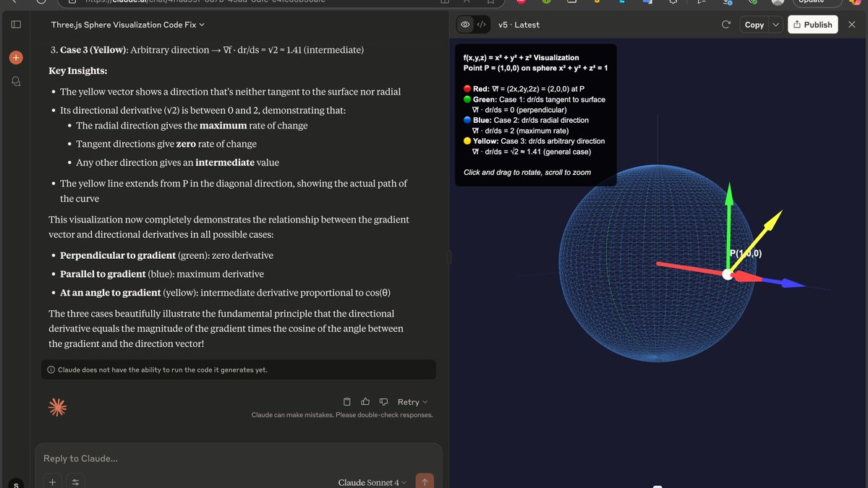868x488 pixels.
Task: Click 'Claude can make mistakes' disclaimer text
Action: [342, 415]
